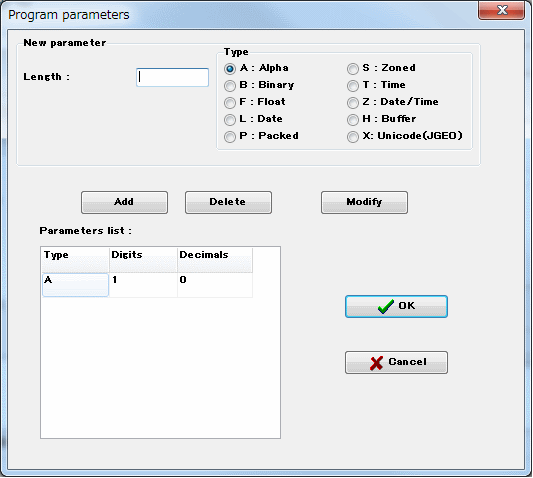Click the red X Cancel button
The height and width of the screenshot is (478, 533).
pyautogui.click(x=396, y=362)
